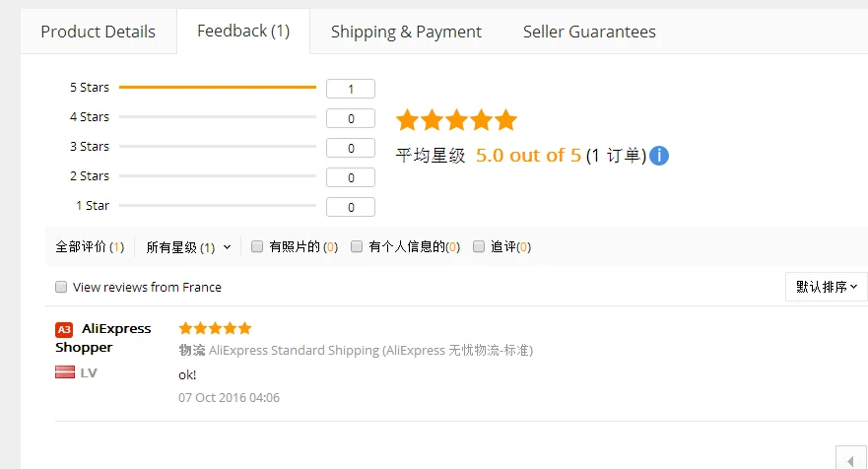Switch to the Product Details tab
The image size is (868, 469).
(98, 32)
